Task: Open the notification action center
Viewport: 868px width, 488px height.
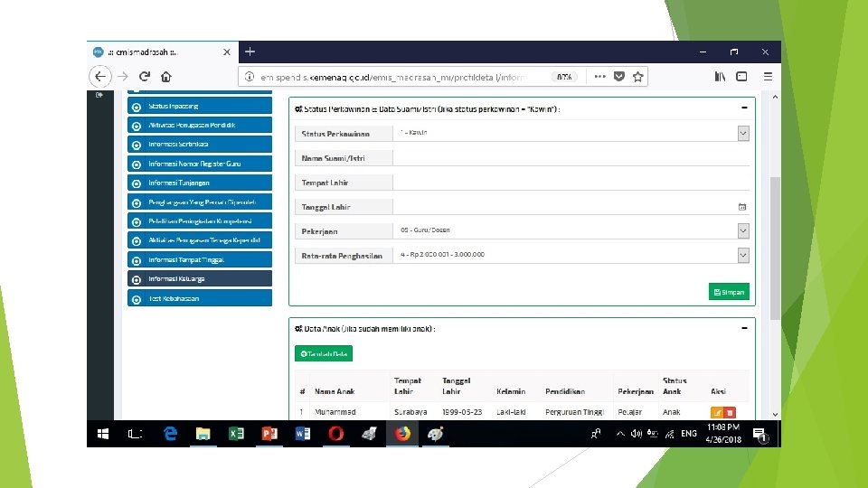Action: (x=760, y=436)
